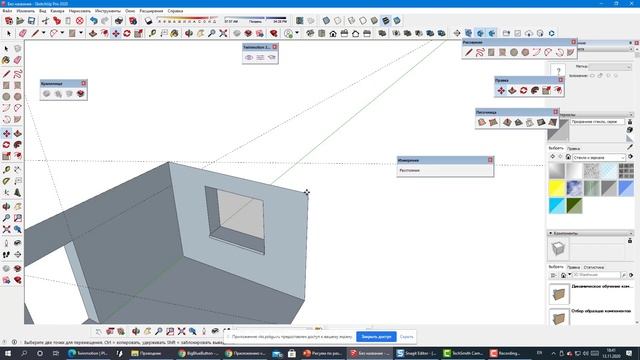Toggle shadows display icon in toolbar
Viewport: 640px width, 360px height.
point(149,20)
